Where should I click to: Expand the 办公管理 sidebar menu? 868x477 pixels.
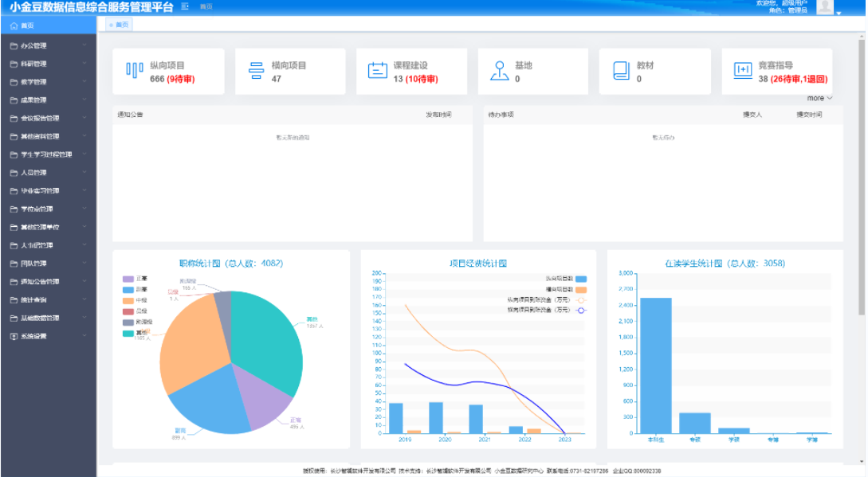pyautogui.click(x=48, y=45)
